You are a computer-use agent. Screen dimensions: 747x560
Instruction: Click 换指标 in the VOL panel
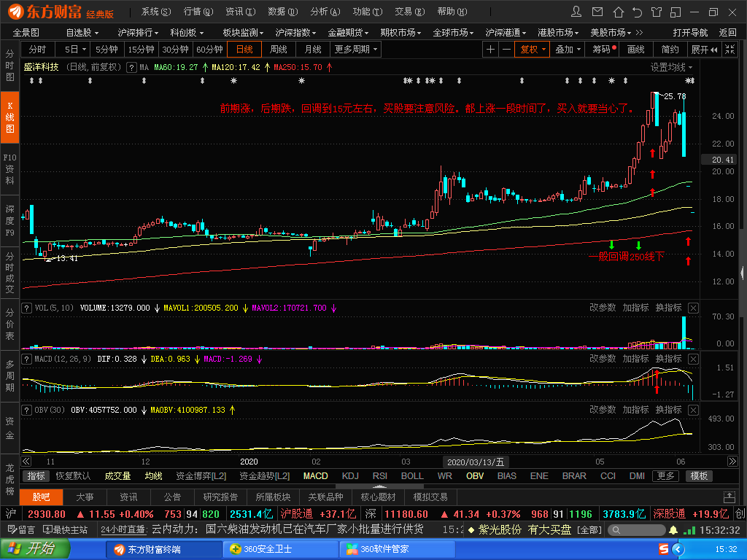pyautogui.click(x=668, y=308)
